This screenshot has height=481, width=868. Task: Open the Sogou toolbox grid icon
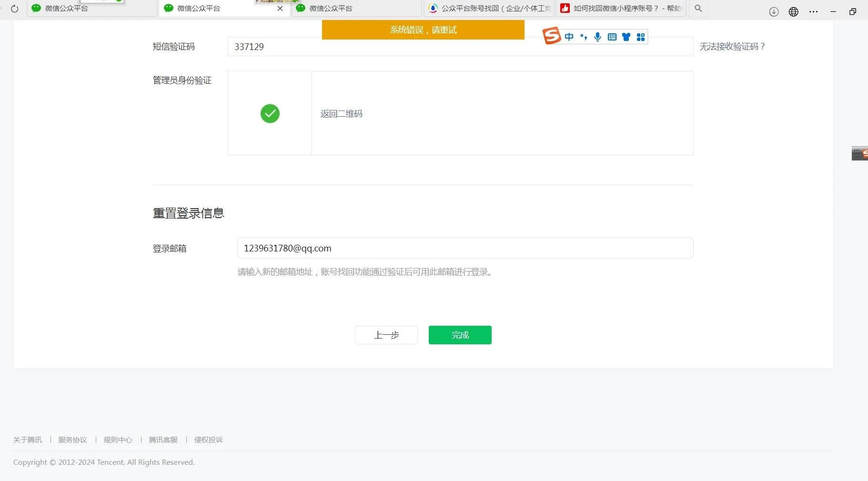[640, 37]
